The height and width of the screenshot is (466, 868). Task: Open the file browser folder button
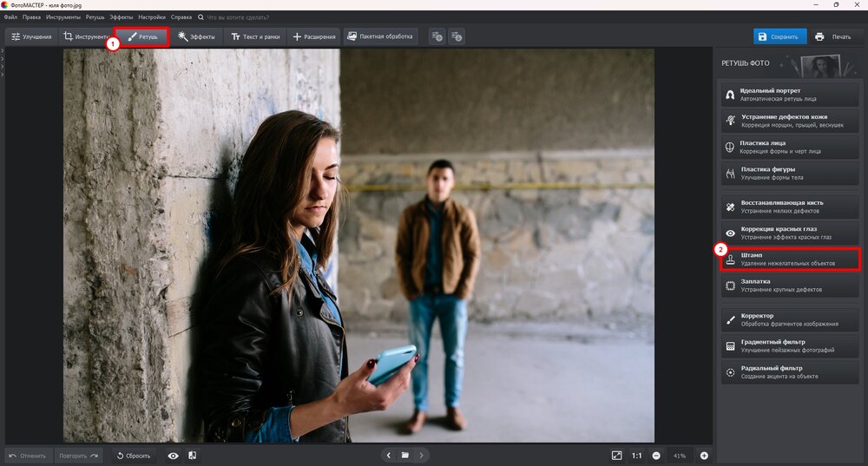coord(404,455)
